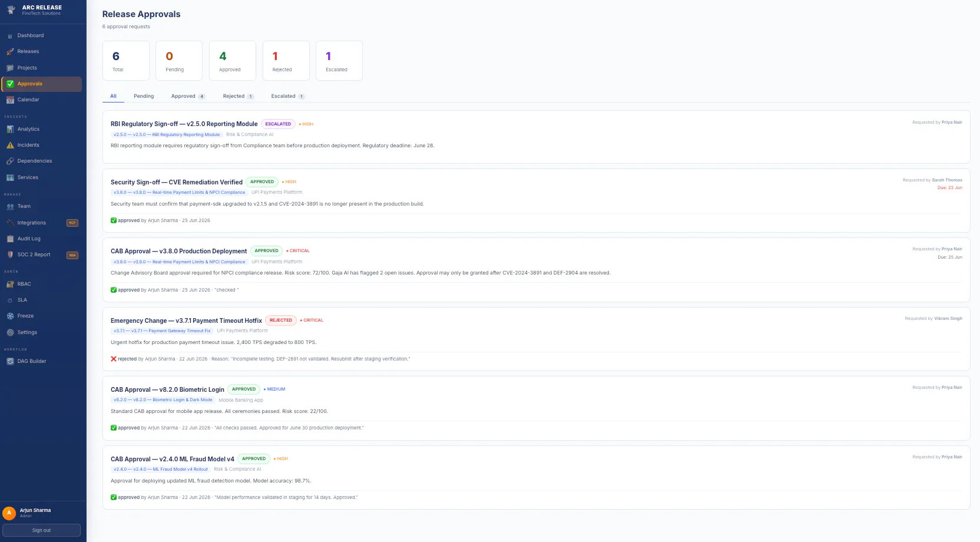980x542 pixels.
Task: Click the Escalated count stat card
Action: tap(339, 61)
